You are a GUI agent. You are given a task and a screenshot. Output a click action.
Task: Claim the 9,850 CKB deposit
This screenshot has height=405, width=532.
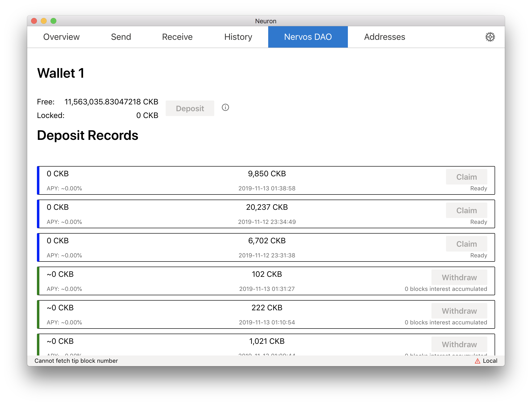466,177
